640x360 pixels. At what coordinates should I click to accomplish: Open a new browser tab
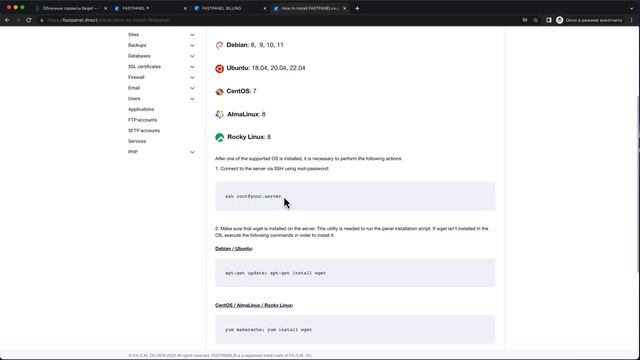pyautogui.click(x=357, y=8)
